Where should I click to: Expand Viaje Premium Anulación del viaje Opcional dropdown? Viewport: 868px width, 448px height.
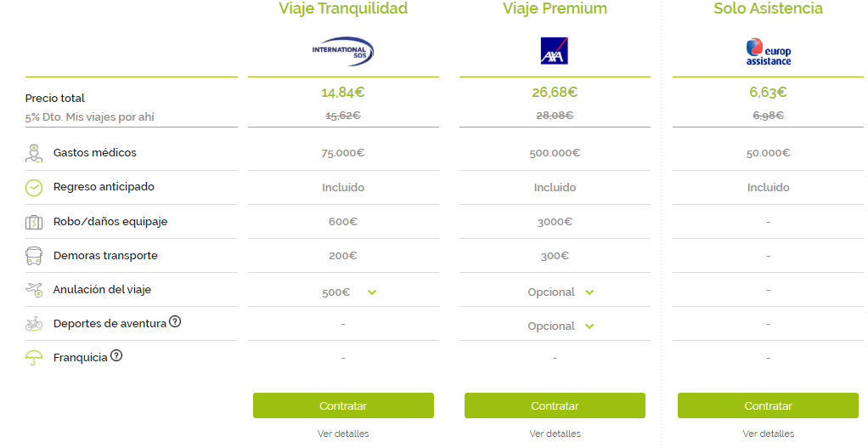pyautogui.click(x=589, y=292)
